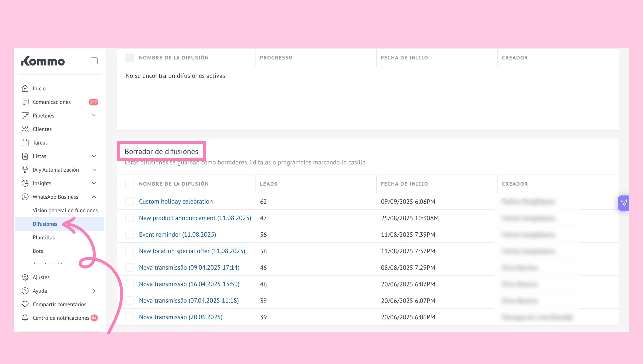
Task: Open the Tareas calendar icon
Action: click(25, 143)
